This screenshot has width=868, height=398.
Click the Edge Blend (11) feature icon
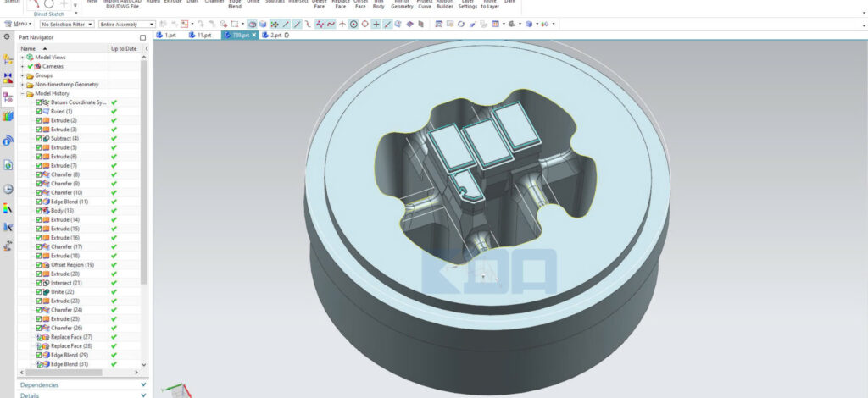pyautogui.click(x=46, y=202)
